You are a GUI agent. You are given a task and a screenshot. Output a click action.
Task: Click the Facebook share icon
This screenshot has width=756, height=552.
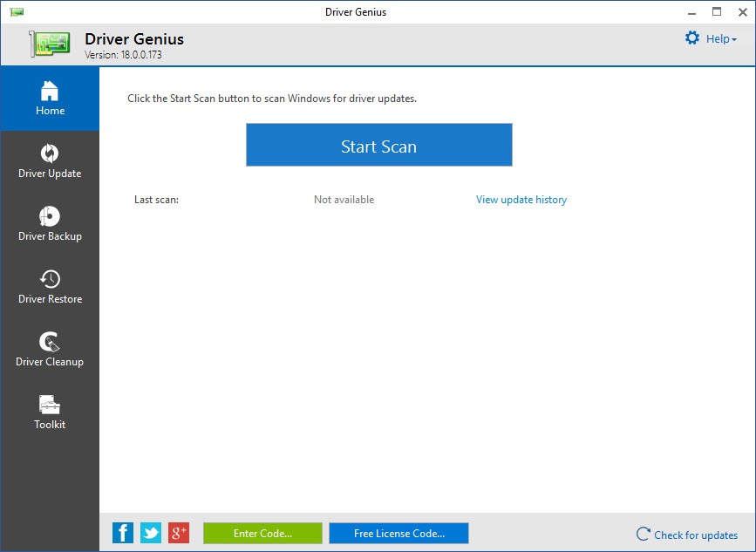coord(123,533)
